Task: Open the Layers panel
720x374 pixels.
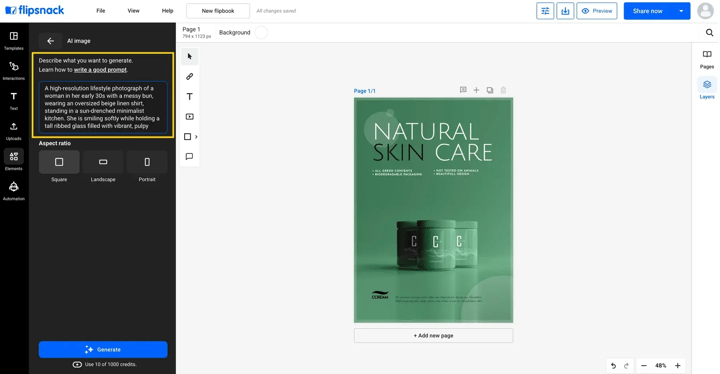Action: tap(707, 89)
